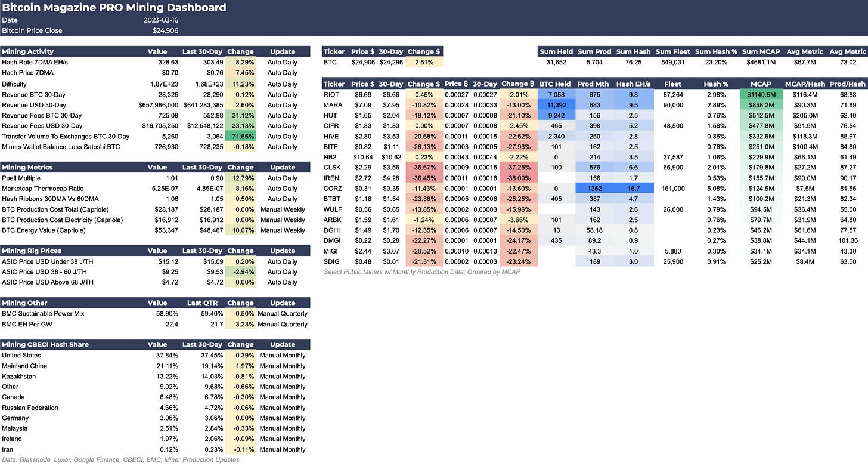Click the Transfer Volume change cell 71.66%

point(240,136)
